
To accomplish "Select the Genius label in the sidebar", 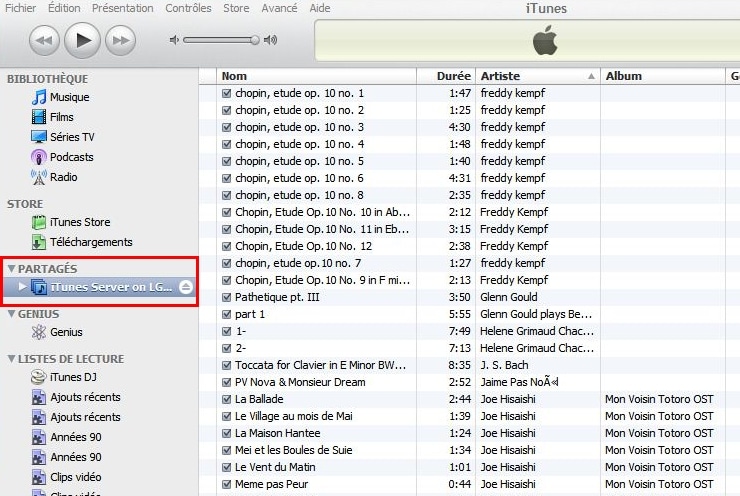I will pyautogui.click(x=66, y=332).
